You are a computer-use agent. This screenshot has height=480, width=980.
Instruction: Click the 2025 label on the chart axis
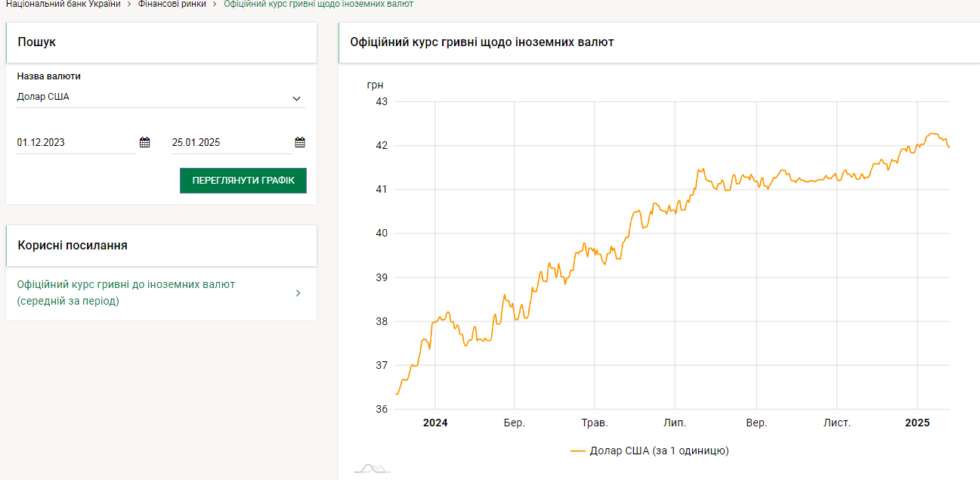(x=917, y=423)
